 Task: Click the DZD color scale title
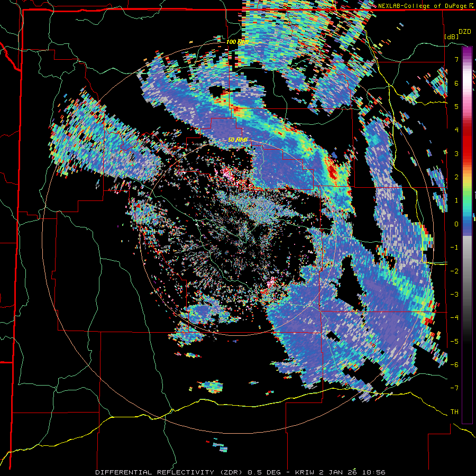click(x=465, y=32)
